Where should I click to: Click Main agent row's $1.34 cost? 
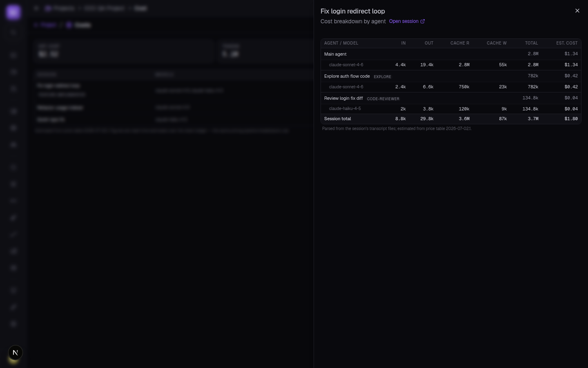click(571, 54)
